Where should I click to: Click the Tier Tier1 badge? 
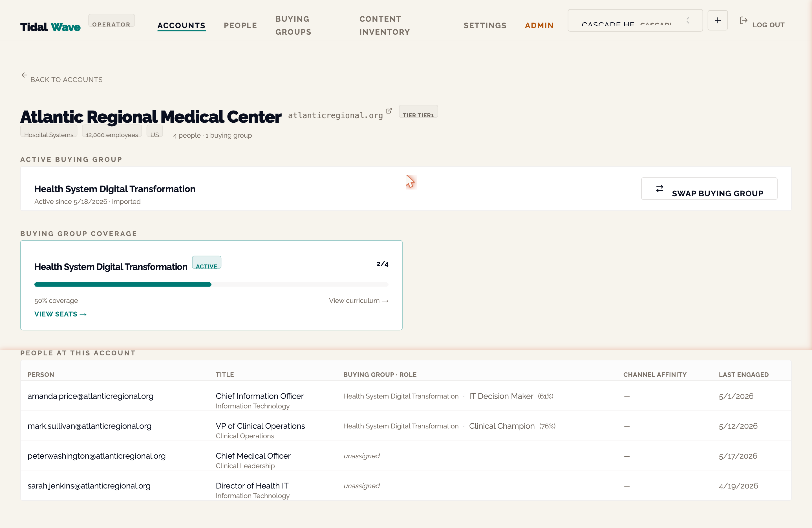pyautogui.click(x=418, y=112)
